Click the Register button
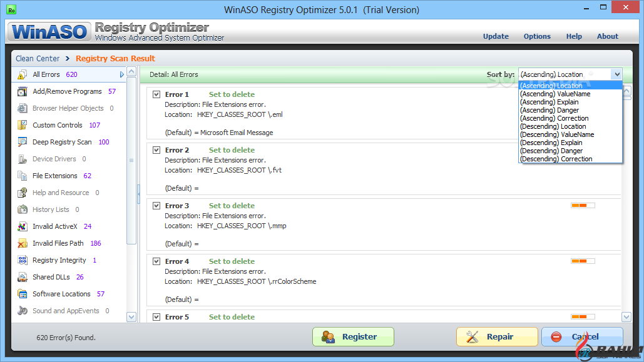 point(353,337)
